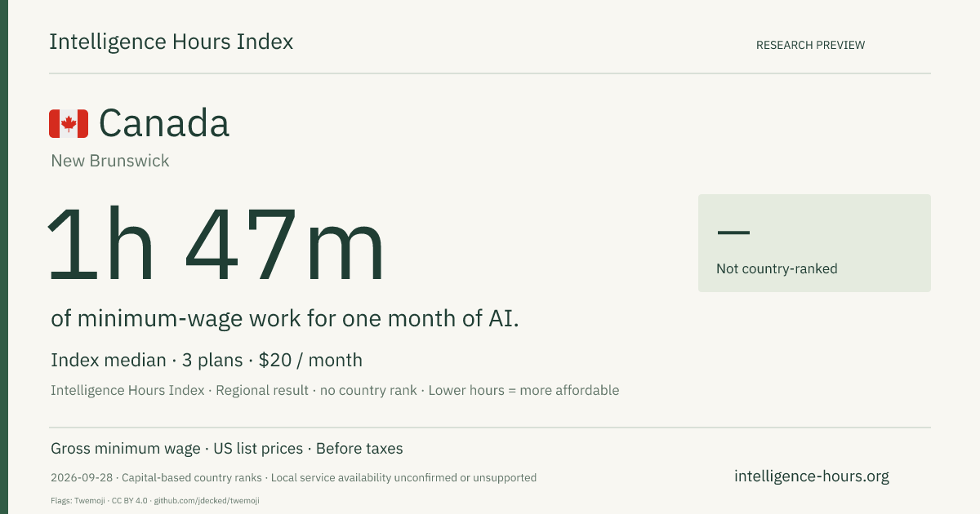The image size is (980, 514).
Task: Select the minimum-wage work description sentence
Action: tap(285, 319)
